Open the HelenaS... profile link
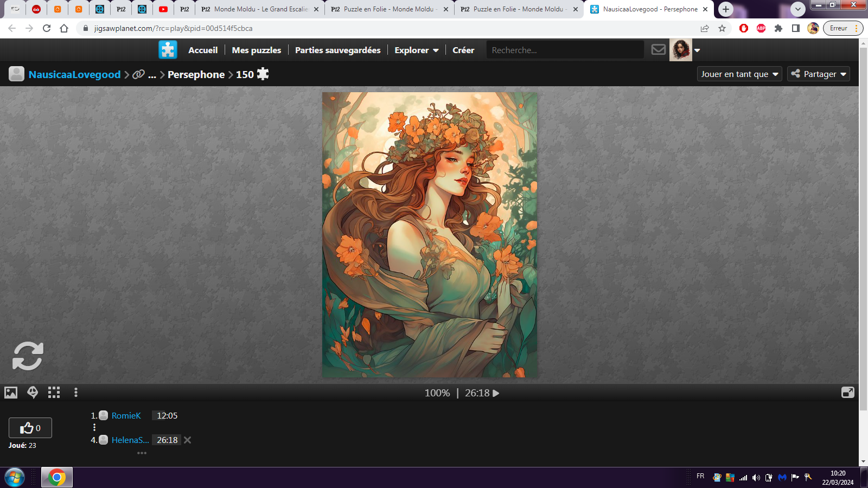The height and width of the screenshot is (488, 868). 130,440
